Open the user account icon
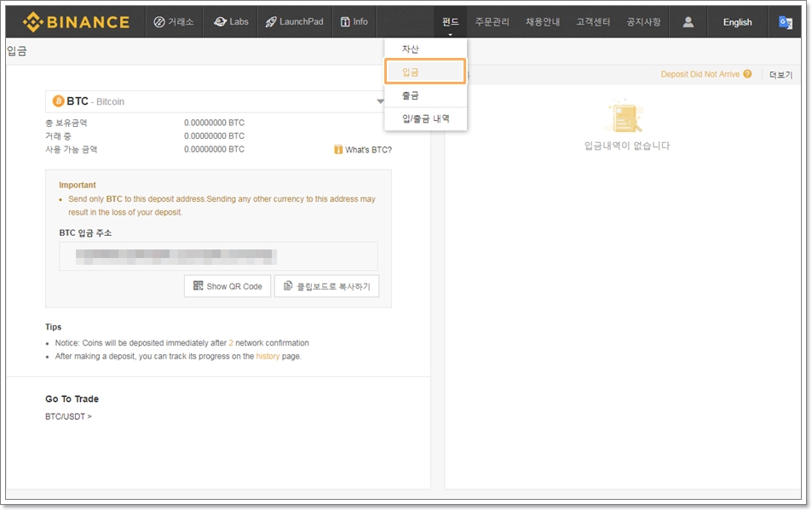 pos(688,22)
